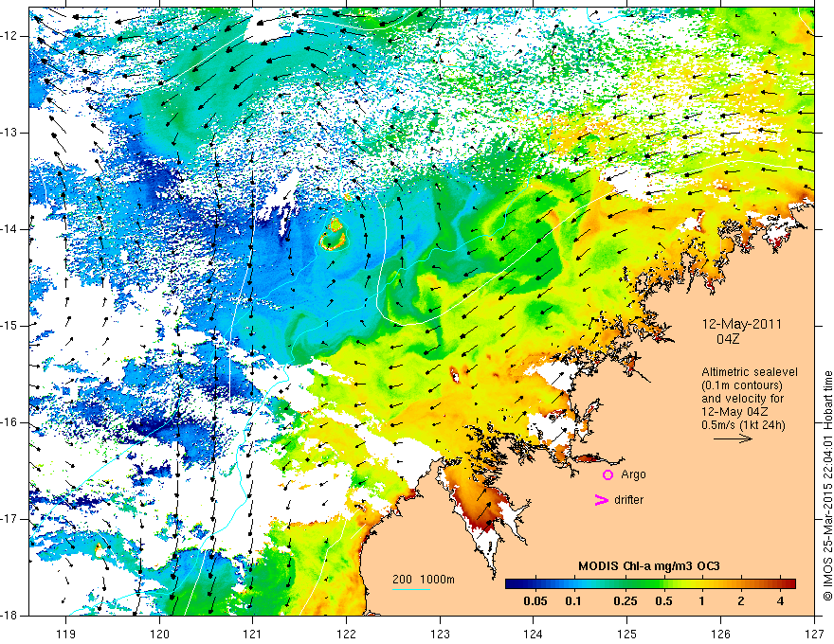Click latitude axis label '-14'
Viewport: 834px width, 644px height.
coord(9,229)
